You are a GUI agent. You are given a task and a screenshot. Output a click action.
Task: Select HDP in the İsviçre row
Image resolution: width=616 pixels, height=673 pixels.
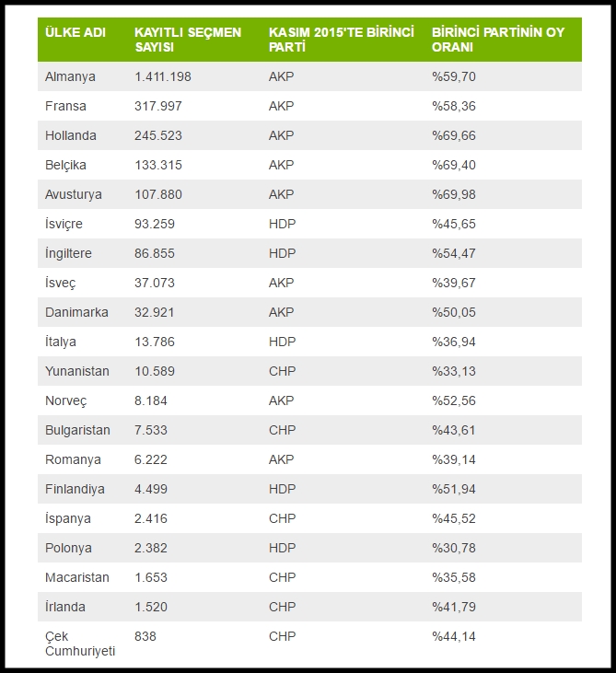pos(282,224)
